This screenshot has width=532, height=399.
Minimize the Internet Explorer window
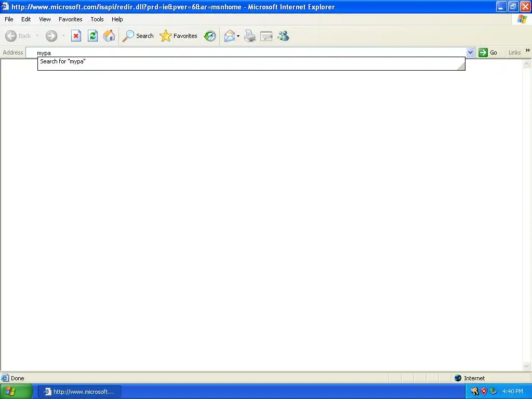pos(501,6)
